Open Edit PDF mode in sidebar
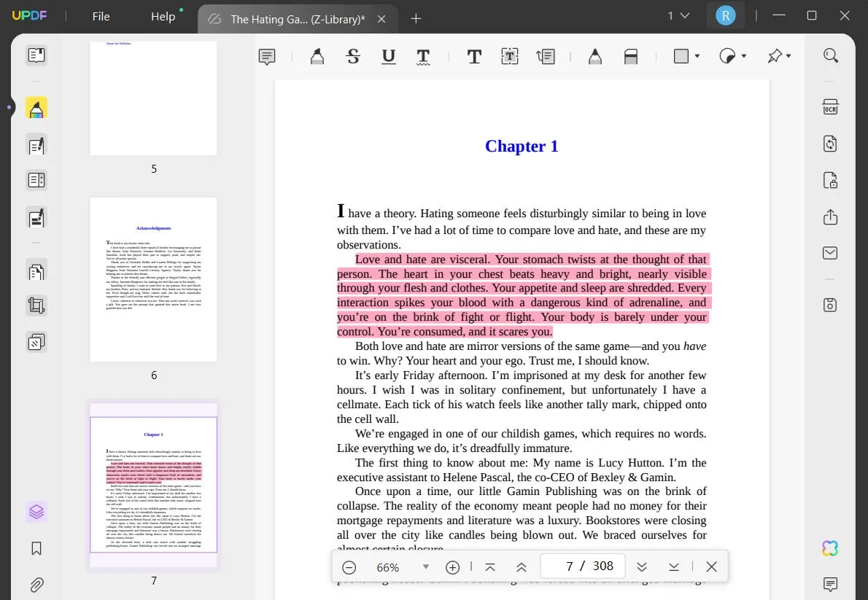The image size is (868, 600). point(36,146)
